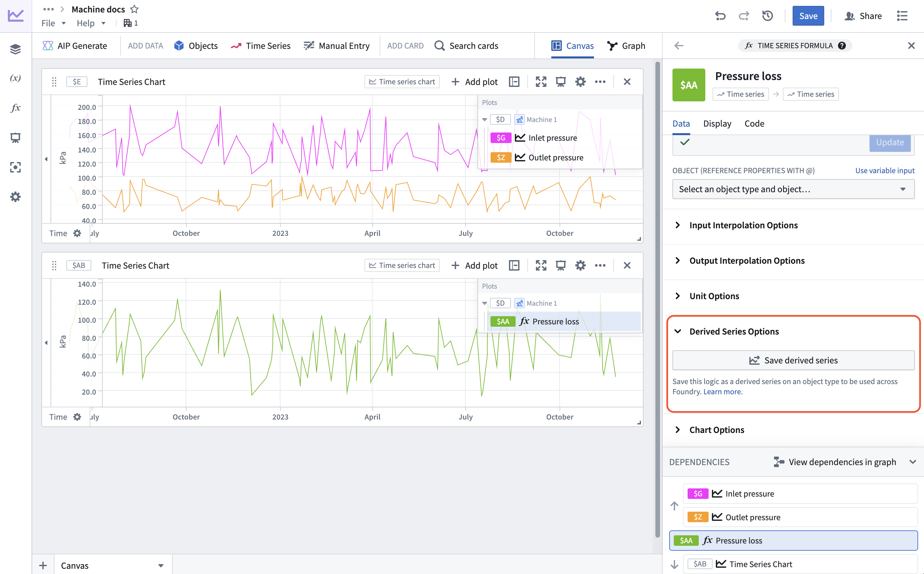Viewport: 924px width, 574px height.
Task: Open the layers icon in left sidebar
Action: [15, 49]
